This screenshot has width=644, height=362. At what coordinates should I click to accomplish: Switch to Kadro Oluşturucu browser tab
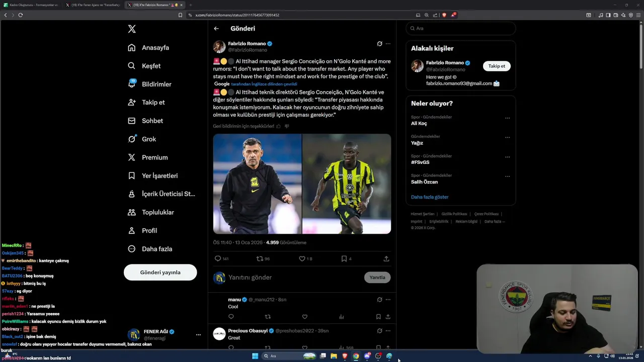pyautogui.click(x=30, y=5)
